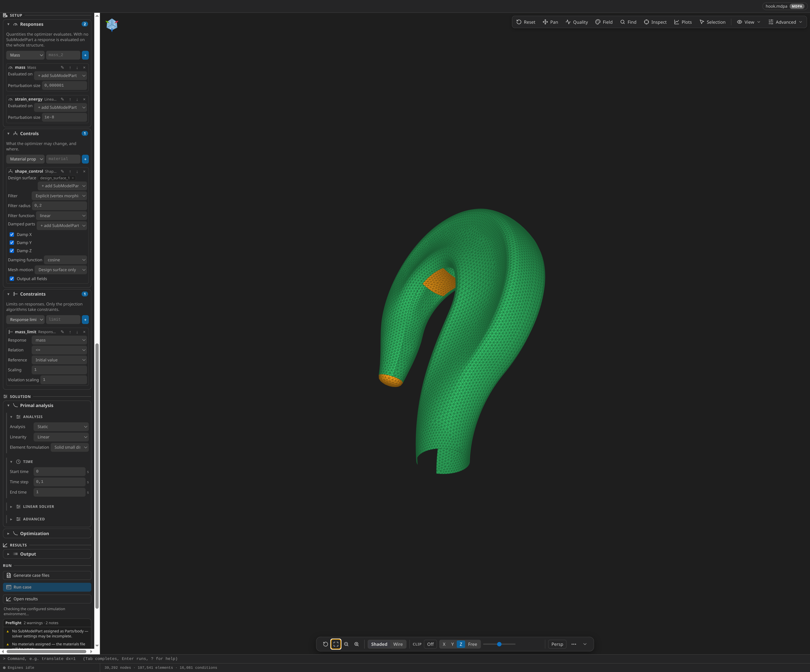The width and height of the screenshot is (810, 672).
Task: Open the Find tool
Action: point(628,22)
